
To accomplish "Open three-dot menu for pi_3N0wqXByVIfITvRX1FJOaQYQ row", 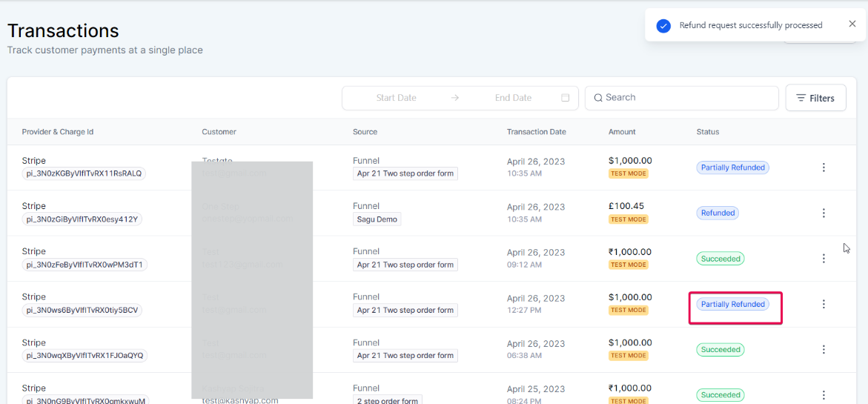I will pyautogui.click(x=824, y=350).
